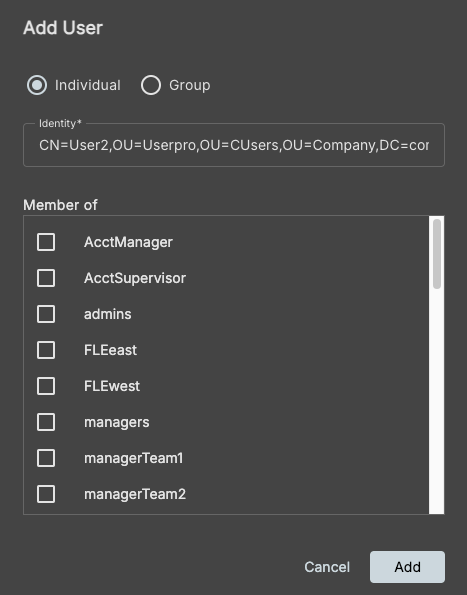Click the "Group" text label
Viewport: 467px width, 595px height.
[190, 85]
